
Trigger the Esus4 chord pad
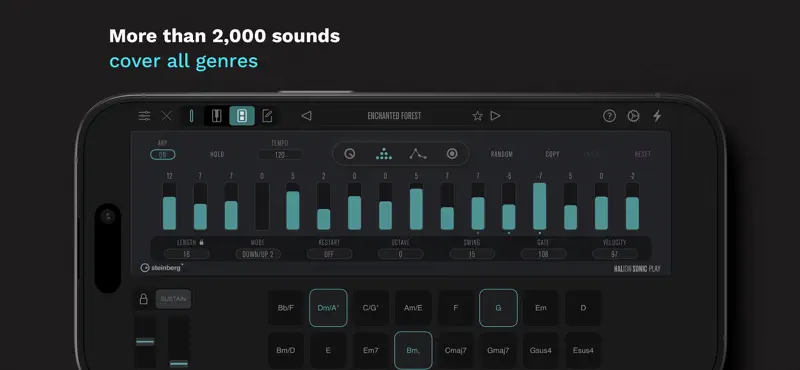(x=583, y=351)
